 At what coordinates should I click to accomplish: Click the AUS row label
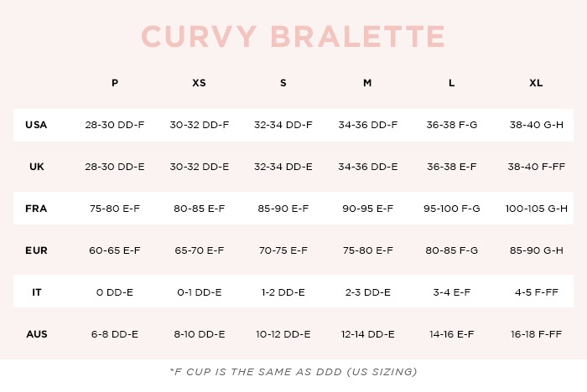36,334
